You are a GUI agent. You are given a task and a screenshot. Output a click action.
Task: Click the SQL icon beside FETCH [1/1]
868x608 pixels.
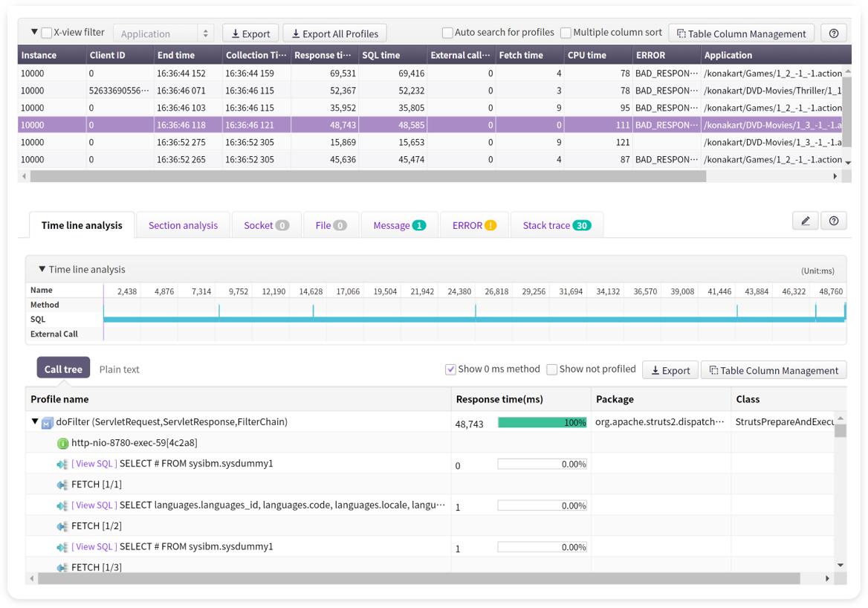(x=62, y=485)
